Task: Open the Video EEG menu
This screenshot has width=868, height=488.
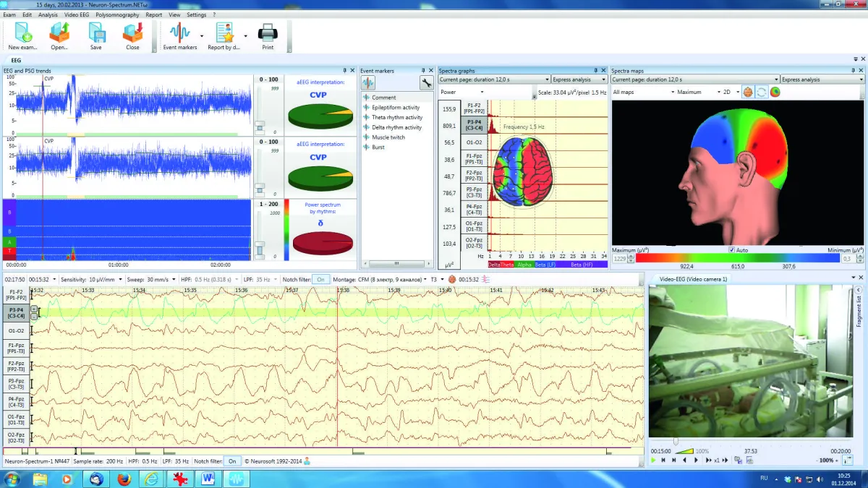Action: [76, 14]
